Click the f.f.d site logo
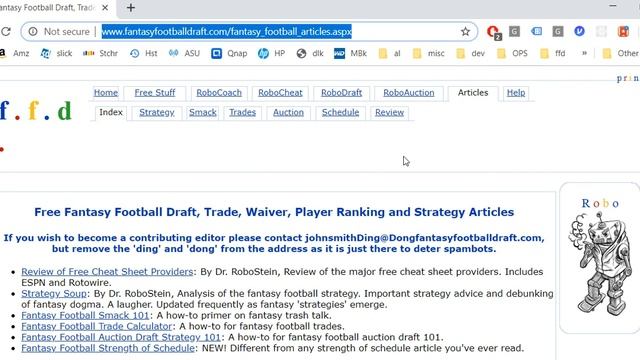This screenshot has height=360, width=640. pos(36,111)
